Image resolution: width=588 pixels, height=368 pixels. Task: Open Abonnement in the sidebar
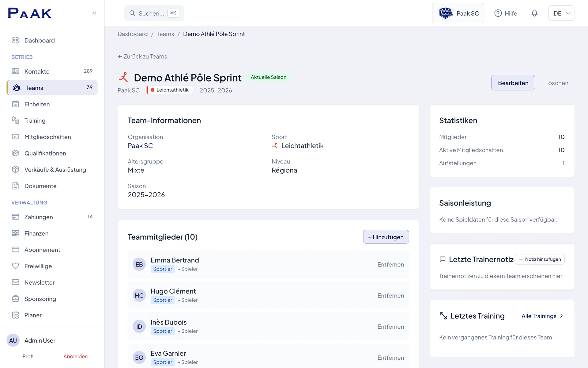52,250
